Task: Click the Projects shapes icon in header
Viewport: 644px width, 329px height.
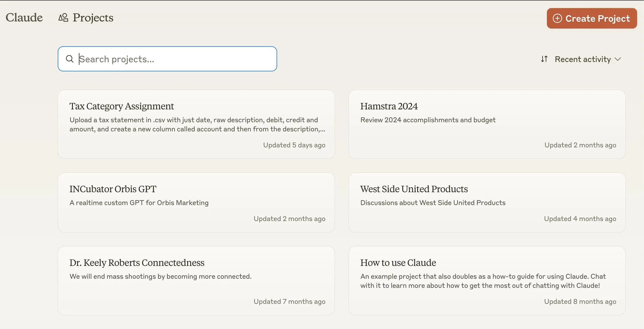Action: tap(63, 18)
